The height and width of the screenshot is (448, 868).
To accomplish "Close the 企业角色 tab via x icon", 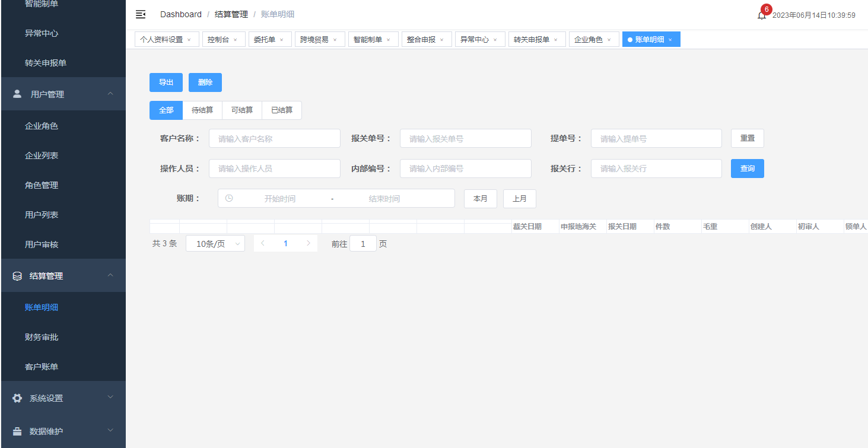I will pyautogui.click(x=609, y=40).
